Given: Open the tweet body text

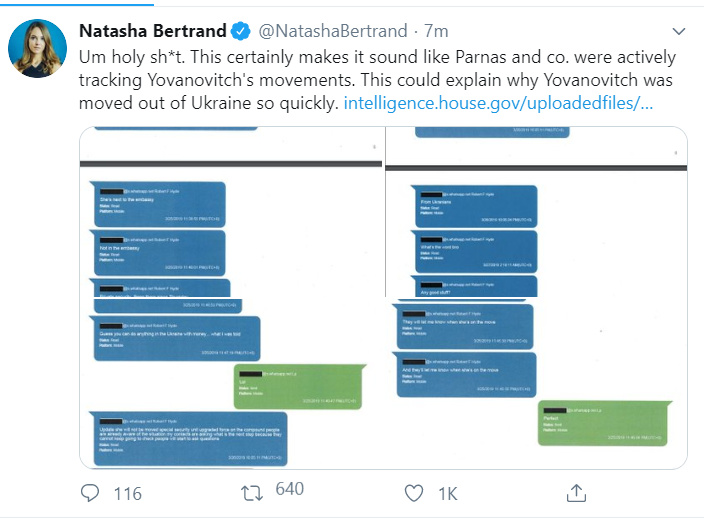Looking at the screenshot, I should (x=360, y=80).
